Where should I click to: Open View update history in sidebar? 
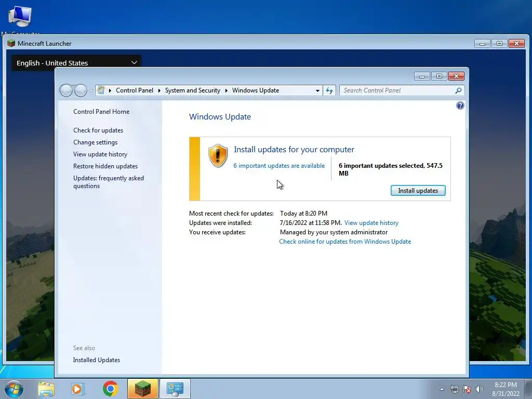pos(100,154)
